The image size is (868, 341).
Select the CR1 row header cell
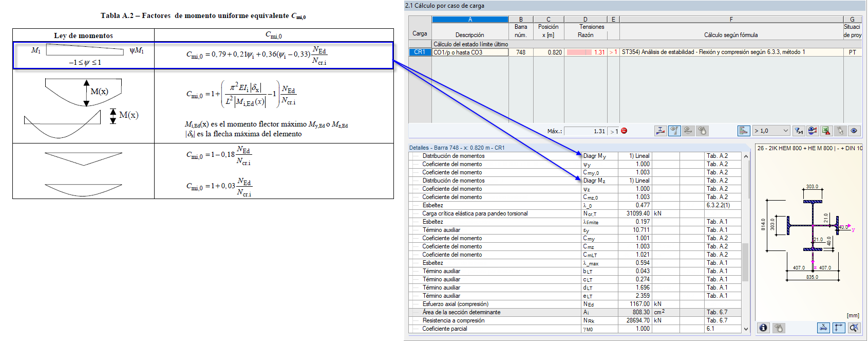[x=420, y=52]
